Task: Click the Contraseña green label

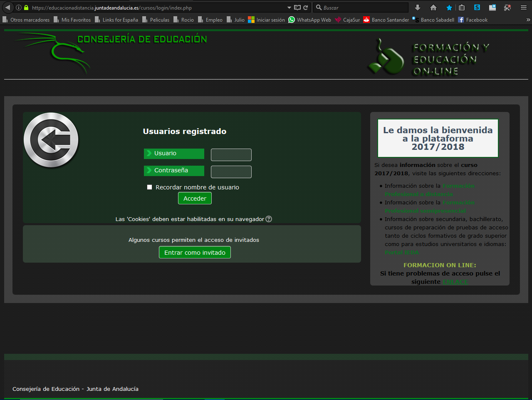Action: click(x=174, y=171)
